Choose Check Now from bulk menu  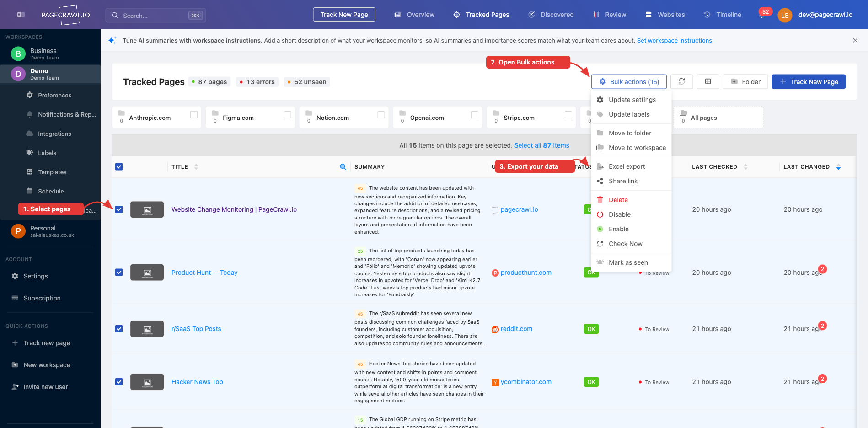(x=632, y=244)
